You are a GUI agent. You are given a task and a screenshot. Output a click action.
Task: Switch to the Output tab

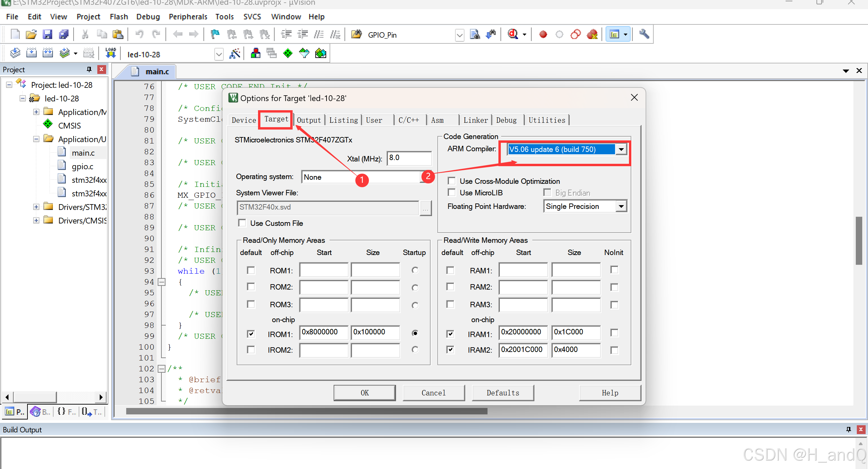click(309, 120)
